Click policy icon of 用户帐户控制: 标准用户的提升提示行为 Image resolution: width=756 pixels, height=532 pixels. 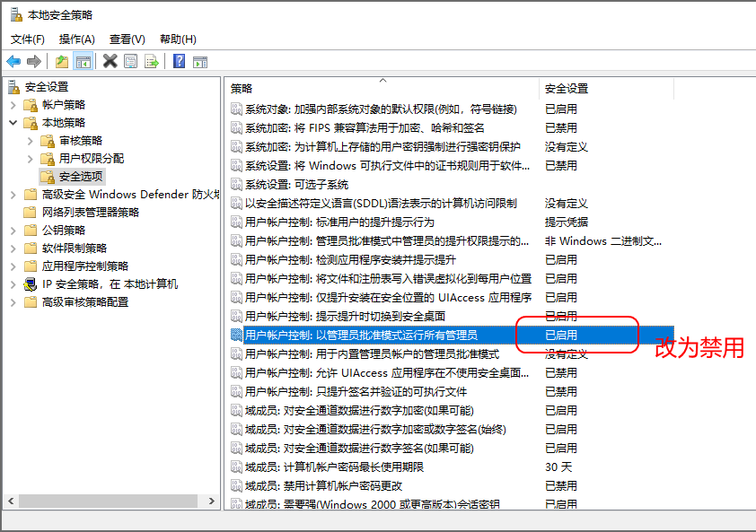(x=236, y=222)
